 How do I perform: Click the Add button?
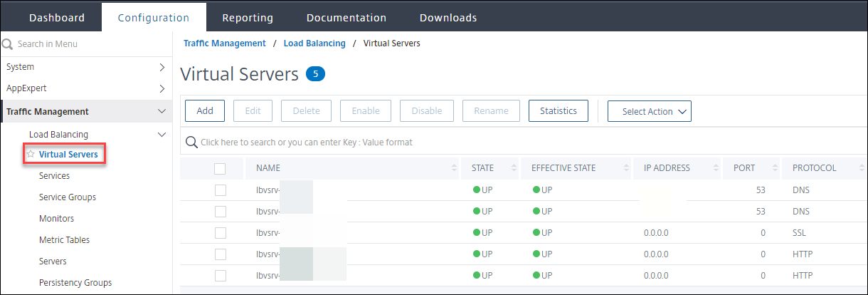click(x=205, y=110)
